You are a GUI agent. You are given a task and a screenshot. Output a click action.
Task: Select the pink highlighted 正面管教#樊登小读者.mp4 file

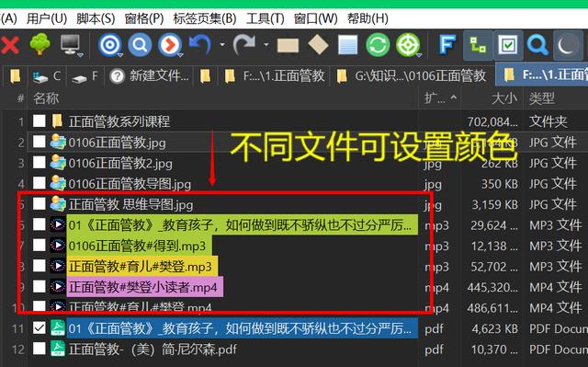[143, 287]
